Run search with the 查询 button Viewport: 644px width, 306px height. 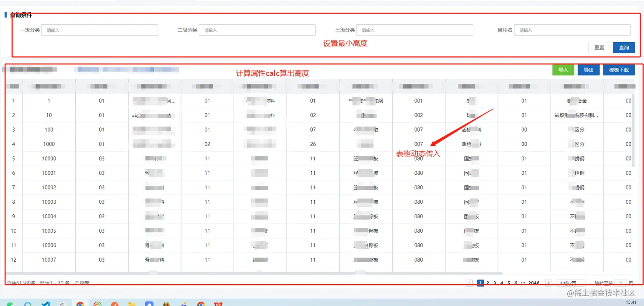(x=624, y=47)
